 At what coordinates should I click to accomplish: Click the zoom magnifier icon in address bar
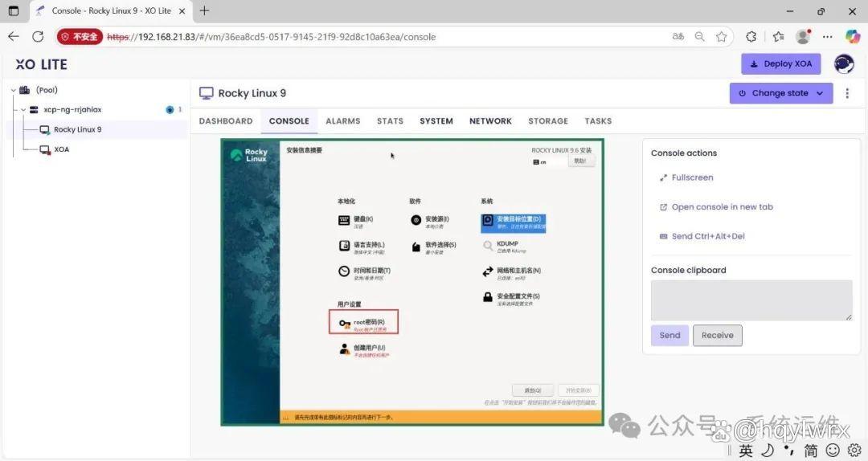tap(700, 36)
